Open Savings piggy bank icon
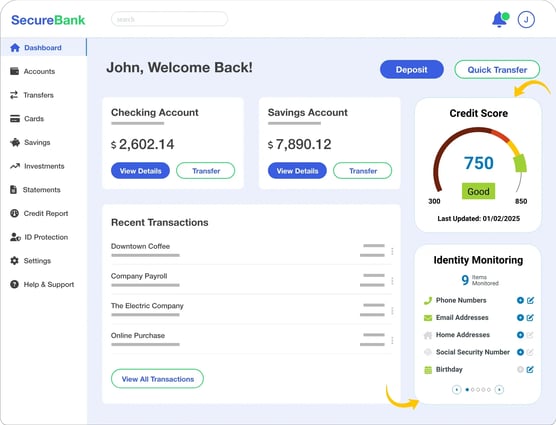The width and height of the screenshot is (556, 425). coord(15,142)
